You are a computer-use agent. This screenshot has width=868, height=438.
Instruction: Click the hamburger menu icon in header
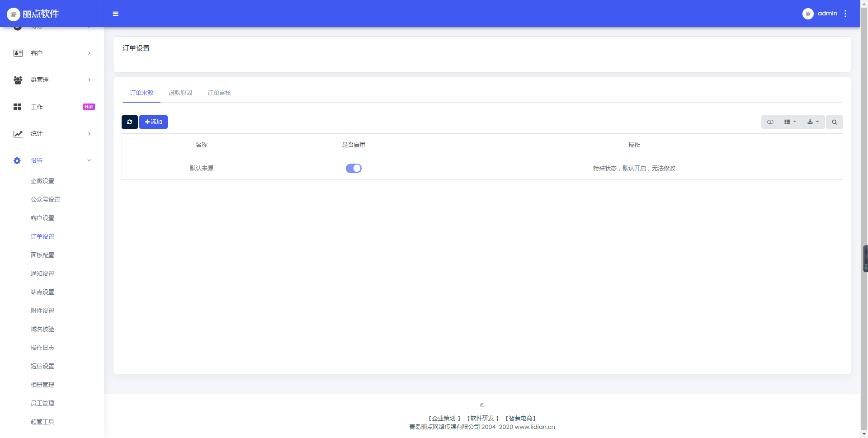116,14
